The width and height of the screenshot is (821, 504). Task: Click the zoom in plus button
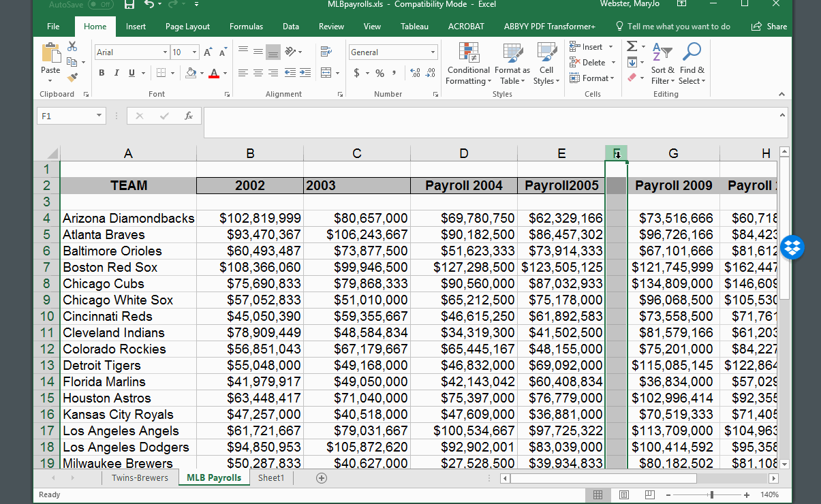[747, 495]
